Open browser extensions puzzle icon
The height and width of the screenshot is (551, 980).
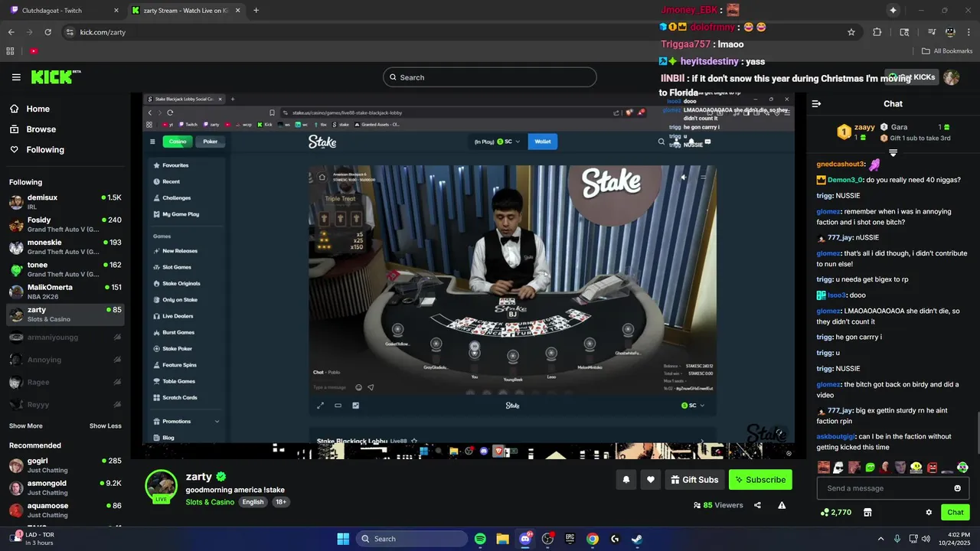click(x=877, y=32)
